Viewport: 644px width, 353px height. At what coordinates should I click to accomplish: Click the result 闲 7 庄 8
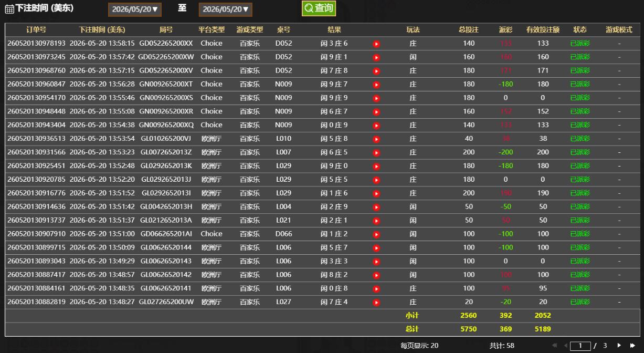click(x=334, y=70)
